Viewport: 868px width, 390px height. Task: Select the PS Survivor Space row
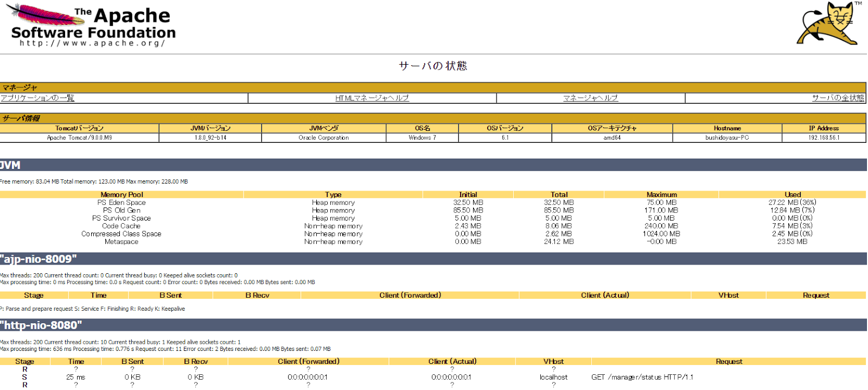(x=433, y=218)
